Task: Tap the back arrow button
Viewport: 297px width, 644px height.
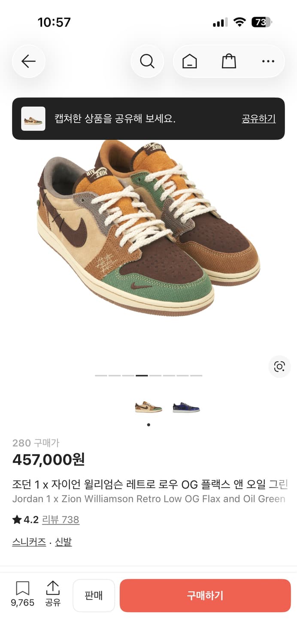Action: pyautogui.click(x=29, y=61)
